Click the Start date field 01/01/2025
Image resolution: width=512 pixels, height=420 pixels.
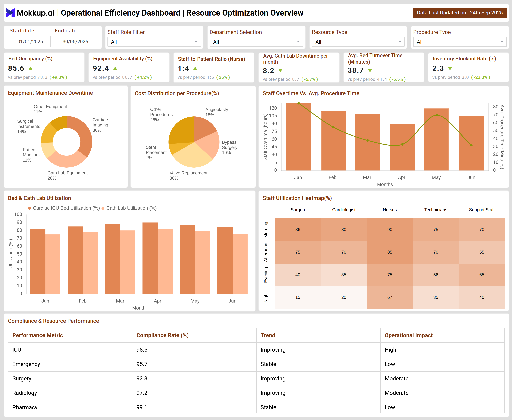click(x=30, y=42)
